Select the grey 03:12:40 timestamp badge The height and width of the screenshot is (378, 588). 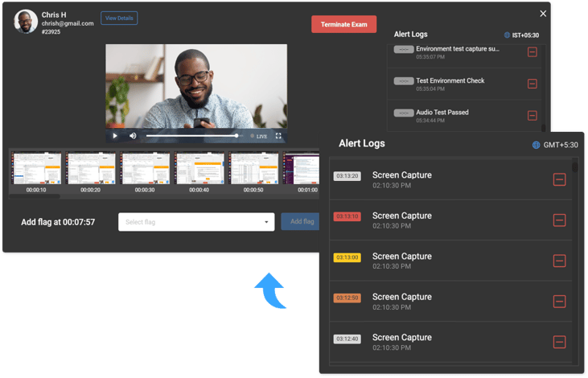click(347, 339)
